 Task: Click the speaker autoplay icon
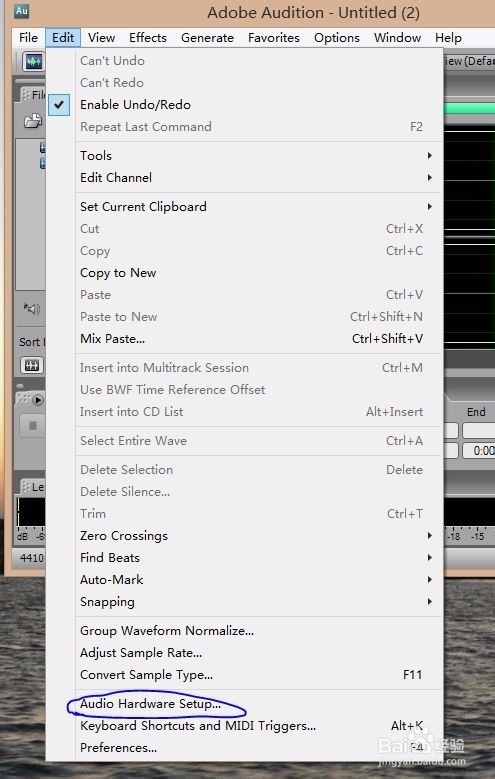point(32,309)
